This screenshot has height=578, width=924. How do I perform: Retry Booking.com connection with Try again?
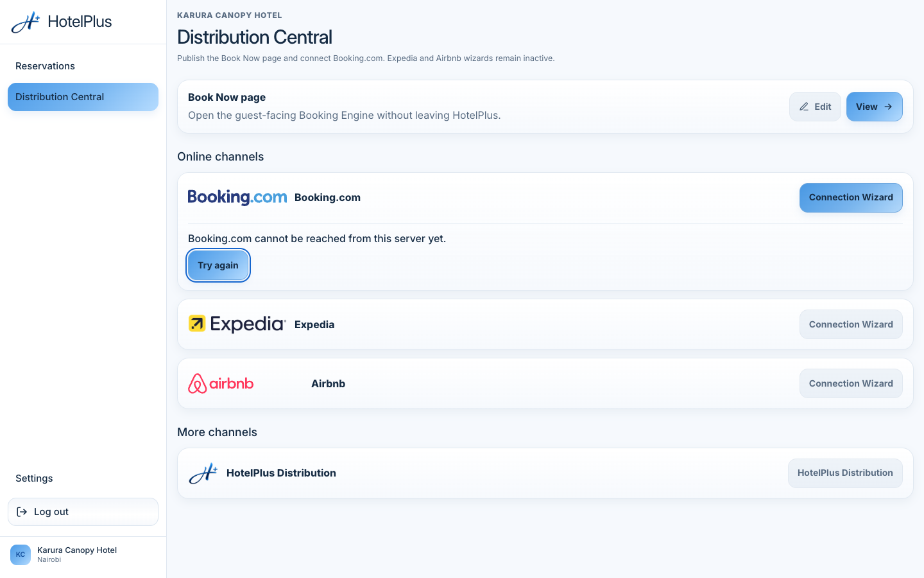point(218,265)
